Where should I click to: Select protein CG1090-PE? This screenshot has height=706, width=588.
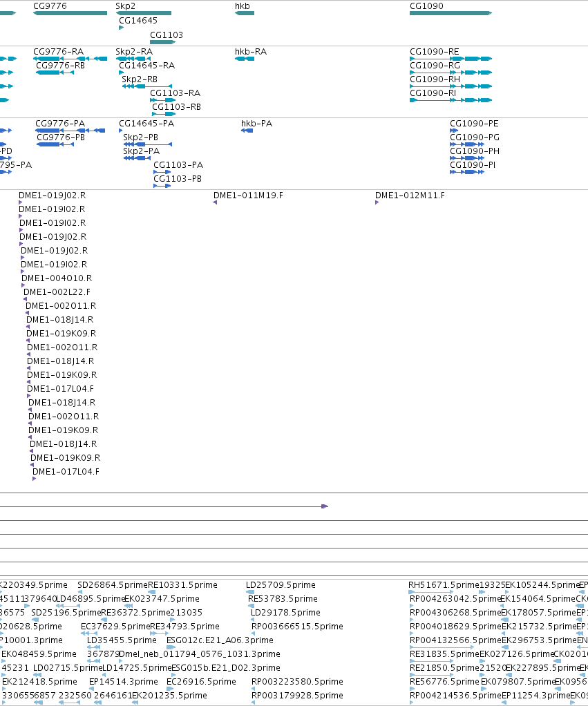pyautogui.click(x=474, y=124)
